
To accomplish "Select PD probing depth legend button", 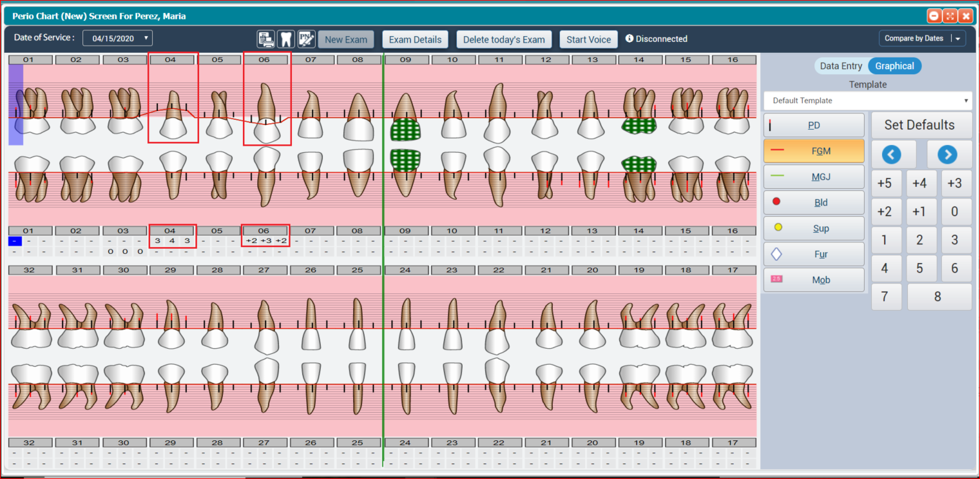I will [814, 125].
